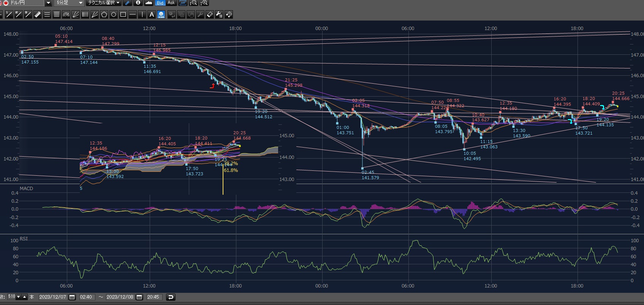Select the pentagon shape drawing tool
This screenshot has width=644, height=305.
pos(104,15)
